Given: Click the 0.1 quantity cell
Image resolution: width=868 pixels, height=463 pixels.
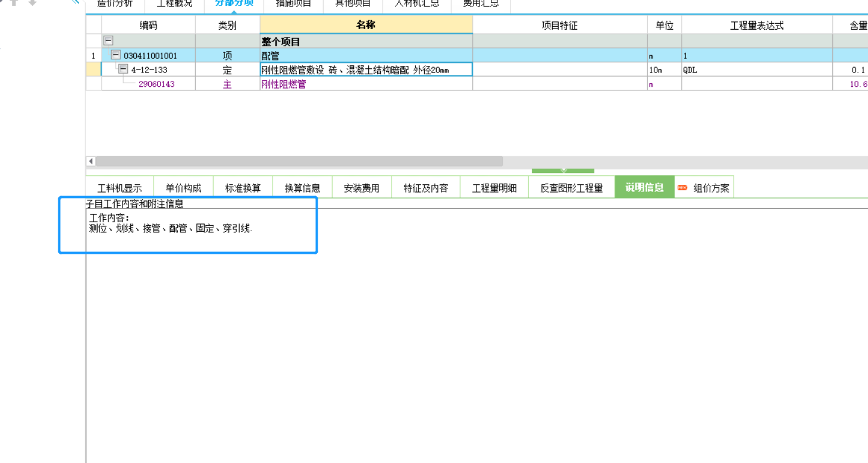Looking at the screenshot, I should click(x=851, y=70).
